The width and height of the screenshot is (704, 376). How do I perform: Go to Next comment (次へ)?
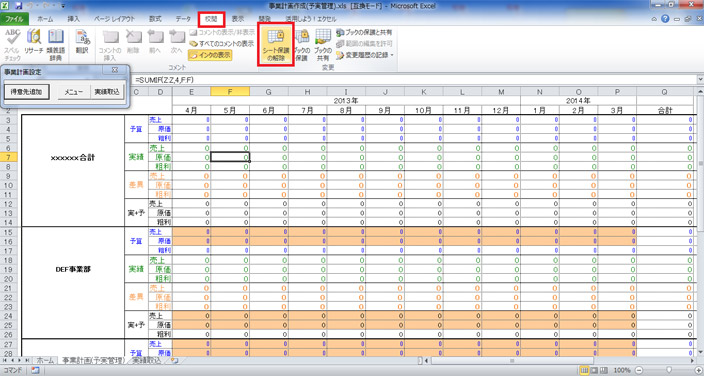[x=176, y=43]
